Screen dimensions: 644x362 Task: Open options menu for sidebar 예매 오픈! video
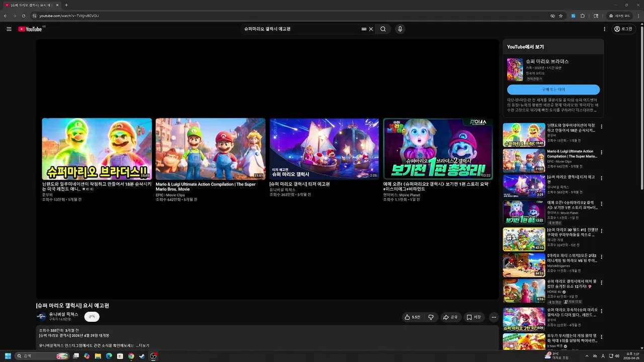click(x=601, y=204)
